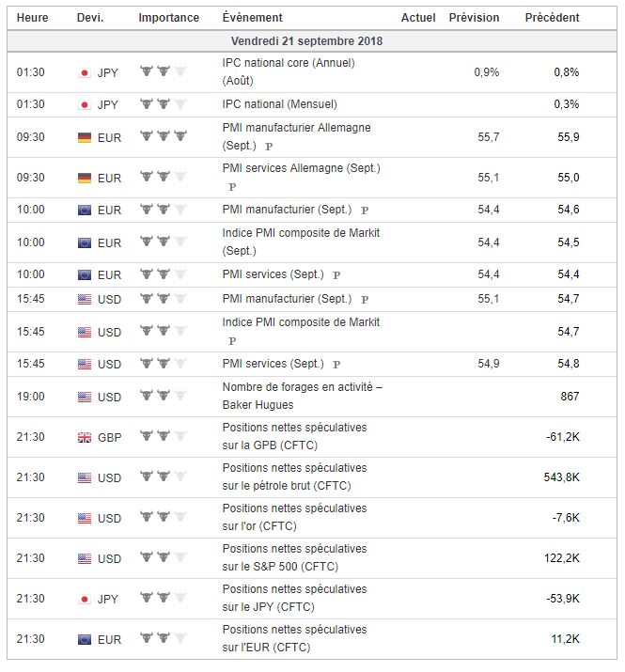The image size is (625, 672).
Task: Click the German flag in the PMI manufacturier Allemagne row
Action: pyautogui.click(x=85, y=137)
